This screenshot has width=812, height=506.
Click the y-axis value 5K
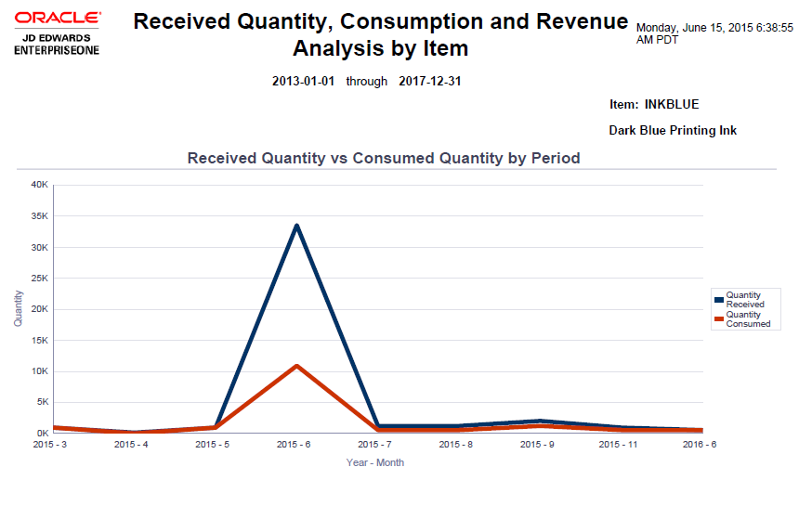point(43,402)
